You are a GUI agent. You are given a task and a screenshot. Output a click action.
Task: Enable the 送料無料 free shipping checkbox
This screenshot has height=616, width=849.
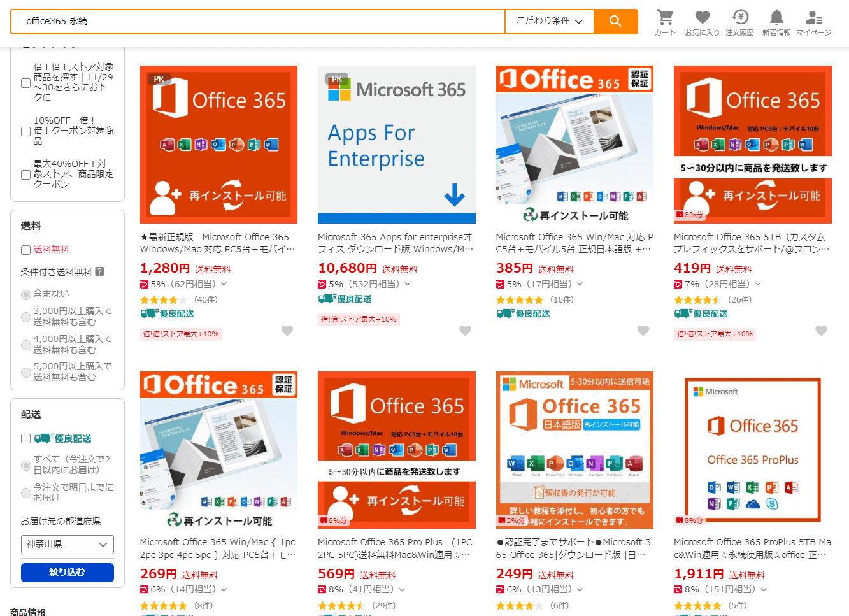click(x=26, y=250)
